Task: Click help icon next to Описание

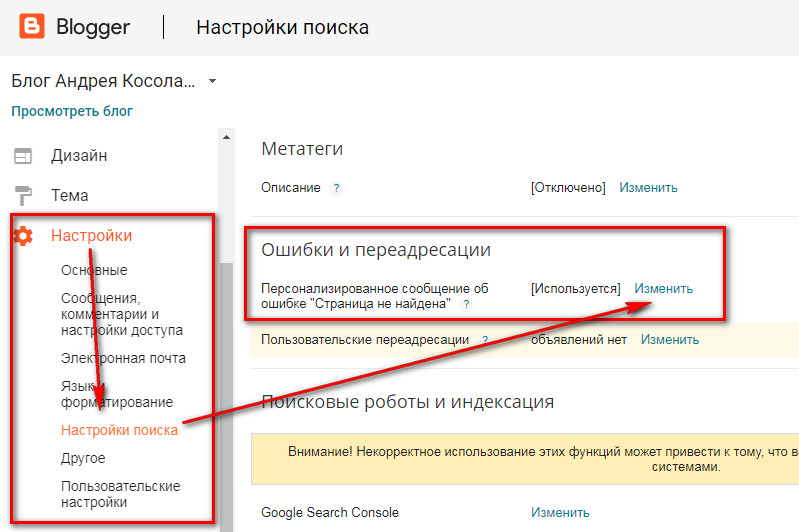Action: pos(336,188)
